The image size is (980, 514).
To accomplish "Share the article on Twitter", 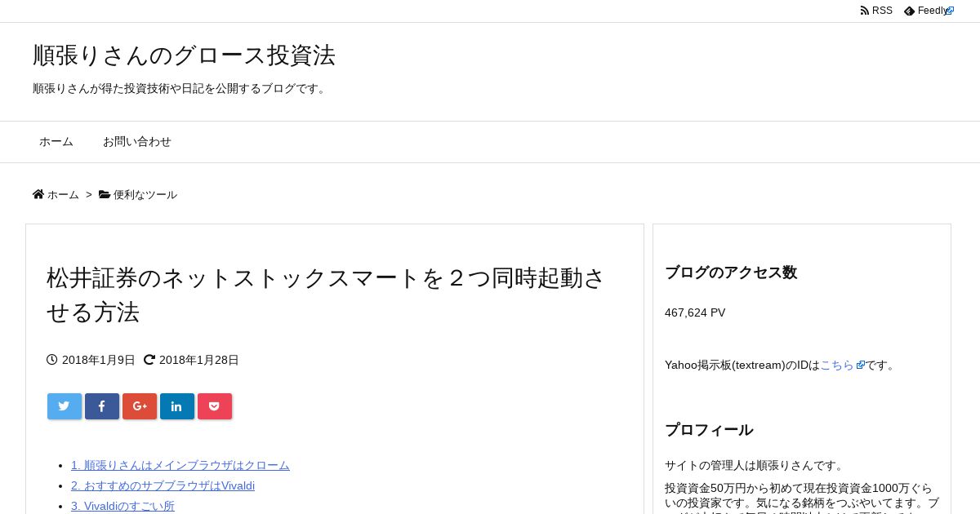I will [x=65, y=406].
